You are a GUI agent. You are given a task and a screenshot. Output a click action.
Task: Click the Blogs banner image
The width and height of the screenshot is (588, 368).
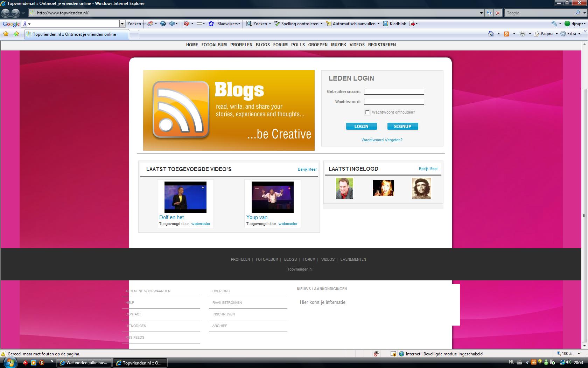coord(229,110)
